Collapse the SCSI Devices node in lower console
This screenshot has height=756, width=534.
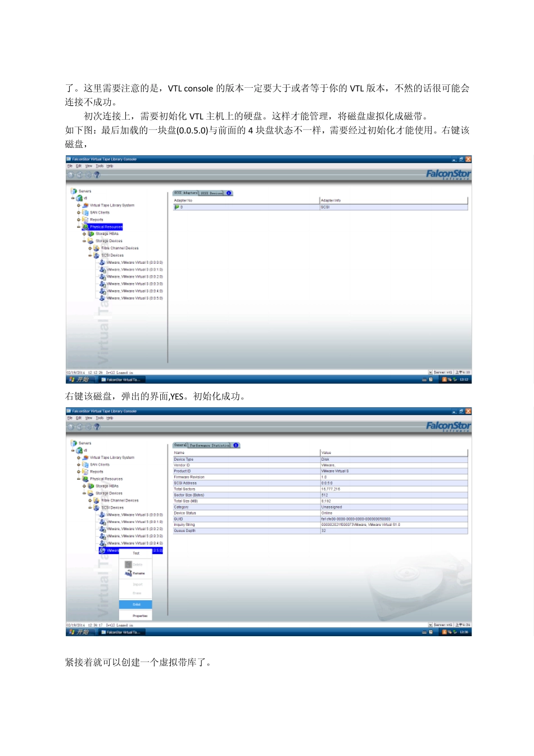pyautogui.click(x=90, y=507)
